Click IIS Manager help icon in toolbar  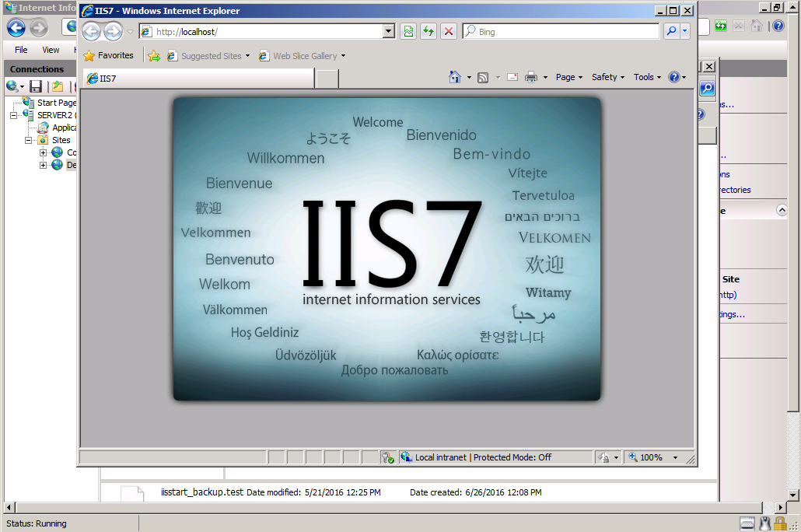pyautogui.click(x=778, y=26)
